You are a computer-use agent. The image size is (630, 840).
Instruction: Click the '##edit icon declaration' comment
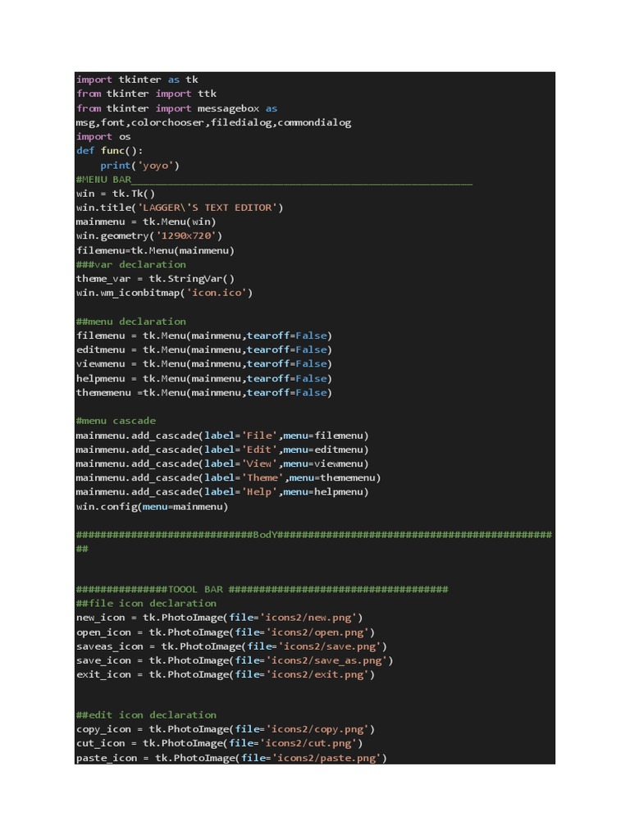[146, 714]
